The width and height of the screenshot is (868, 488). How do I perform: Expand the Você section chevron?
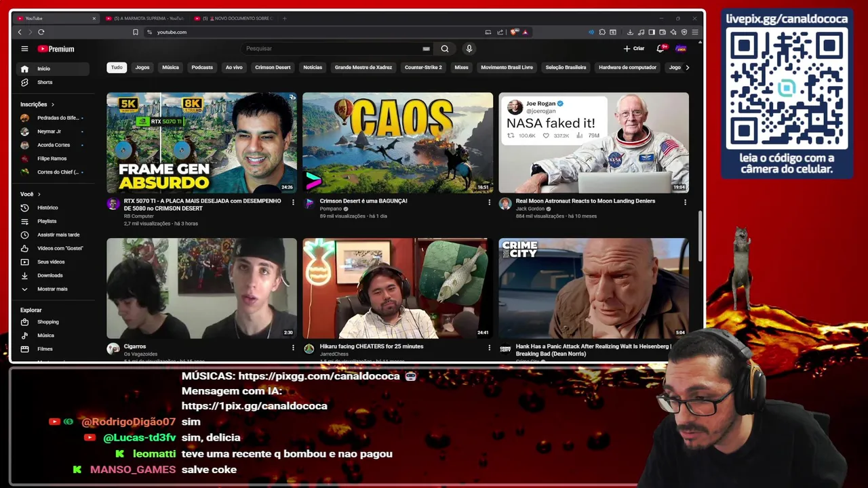click(39, 194)
